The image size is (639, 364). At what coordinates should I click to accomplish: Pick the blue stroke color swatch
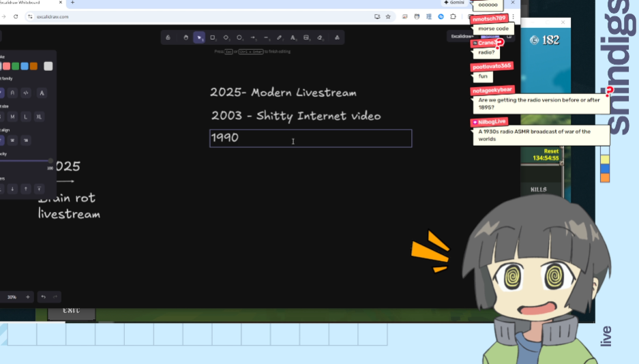click(25, 66)
